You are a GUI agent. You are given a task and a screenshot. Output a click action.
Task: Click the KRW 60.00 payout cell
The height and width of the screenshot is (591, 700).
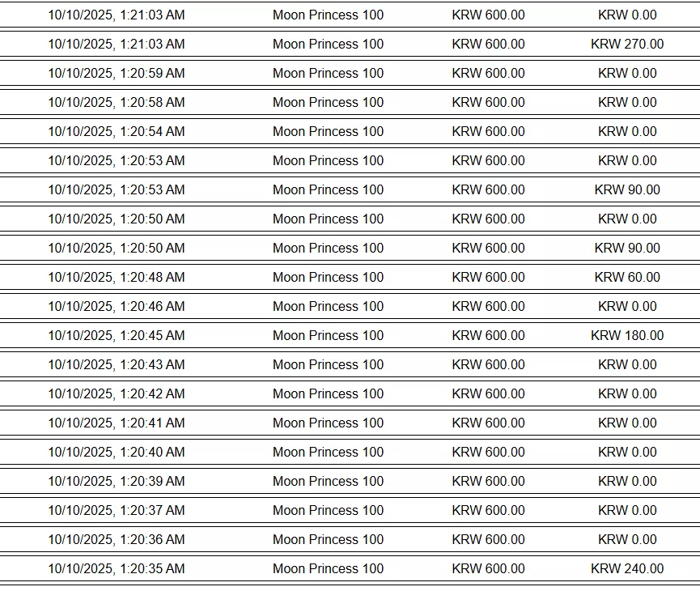click(x=627, y=277)
